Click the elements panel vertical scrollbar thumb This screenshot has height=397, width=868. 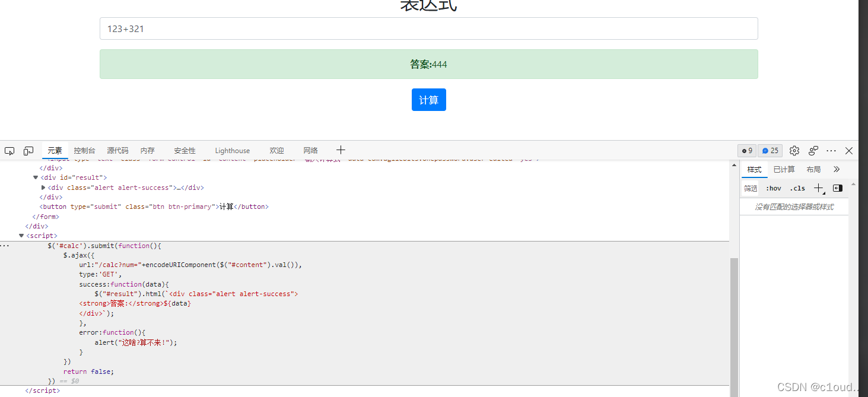pos(734,326)
